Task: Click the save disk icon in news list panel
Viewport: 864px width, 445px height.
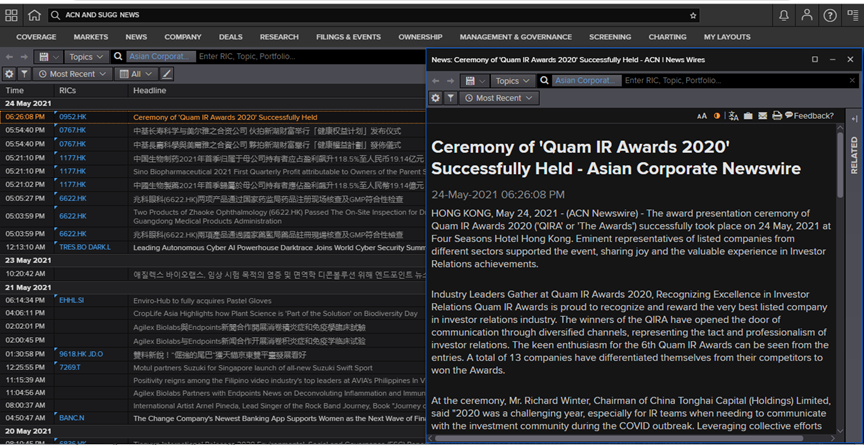Action: pyautogui.click(x=44, y=57)
